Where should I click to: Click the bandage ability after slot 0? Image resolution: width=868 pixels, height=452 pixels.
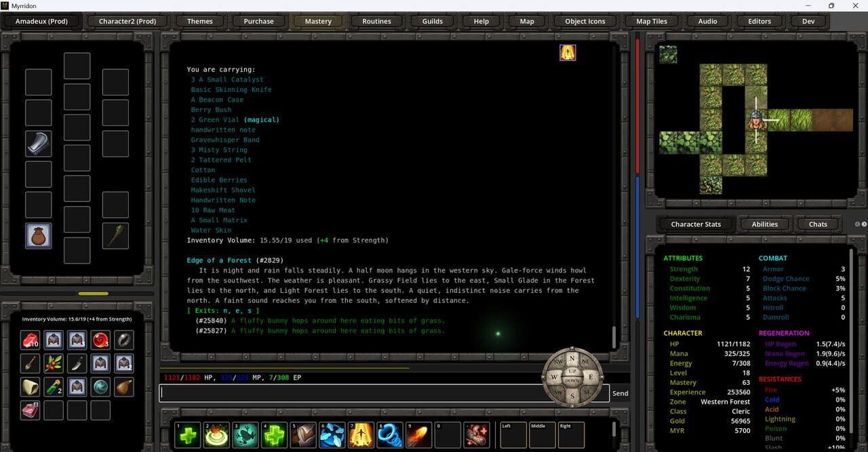[x=477, y=435]
